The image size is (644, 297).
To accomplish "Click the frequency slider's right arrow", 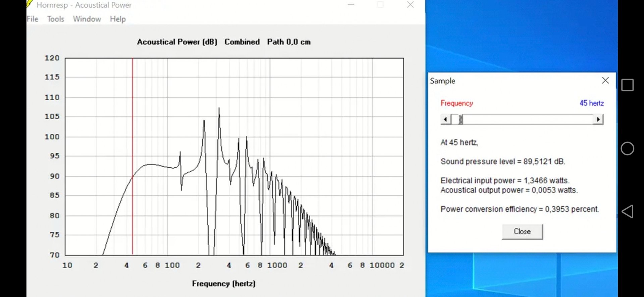I will [x=598, y=119].
